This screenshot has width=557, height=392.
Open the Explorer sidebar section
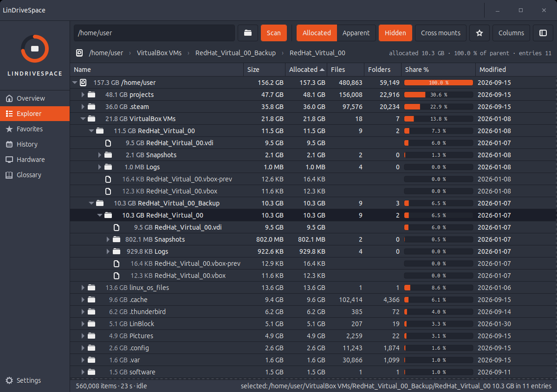(35, 114)
